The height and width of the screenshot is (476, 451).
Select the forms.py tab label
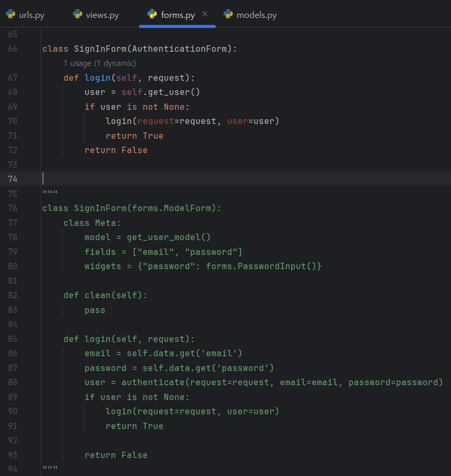tap(177, 15)
